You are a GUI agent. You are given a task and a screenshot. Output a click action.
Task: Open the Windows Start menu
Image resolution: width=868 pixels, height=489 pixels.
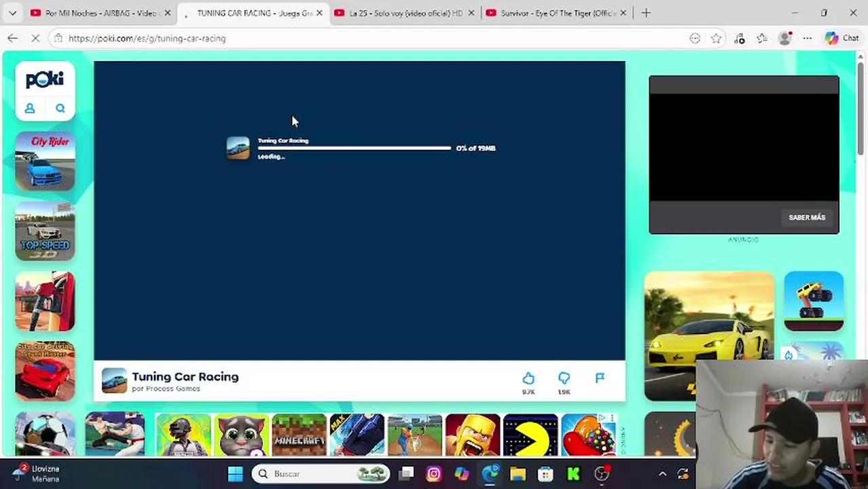pos(235,473)
